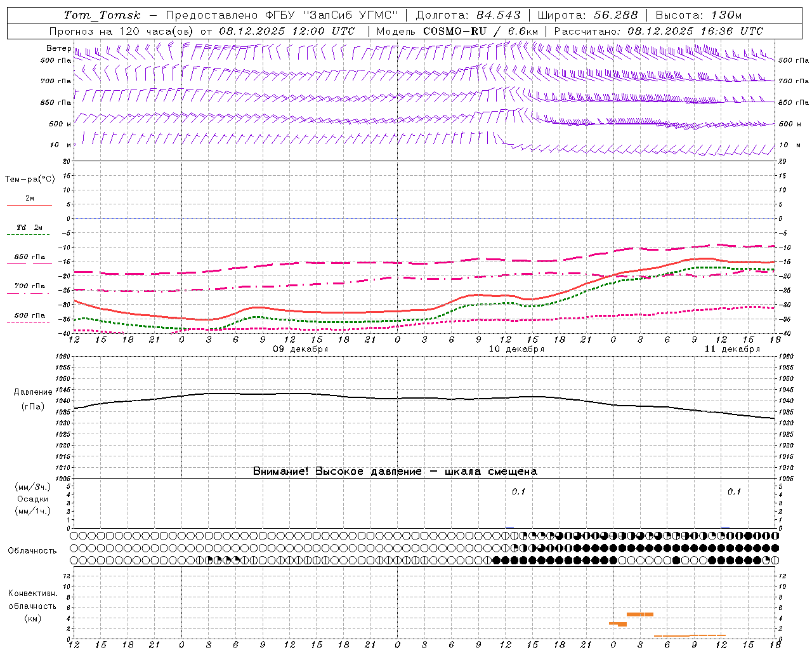The height and width of the screenshot is (650, 812).
Task: Click the highest orange convective cloud bar
Action: 640,614
